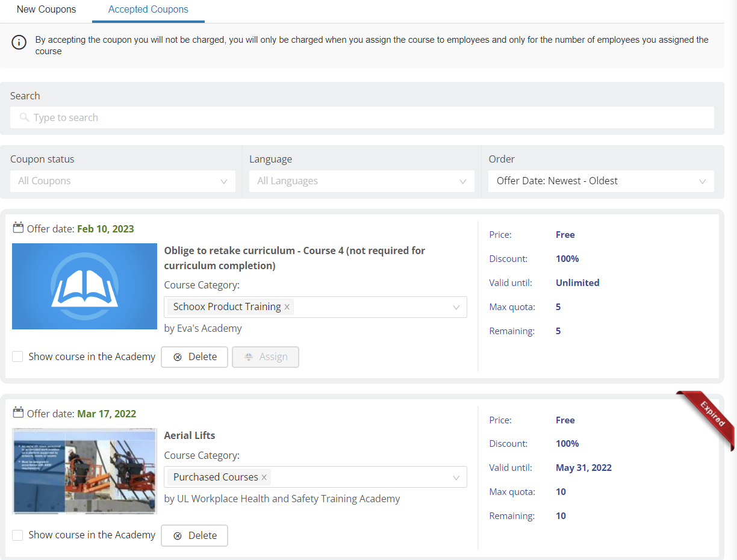The width and height of the screenshot is (737, 560).
Task: Switch to the New Coupons tab
Action: (46, 10)
